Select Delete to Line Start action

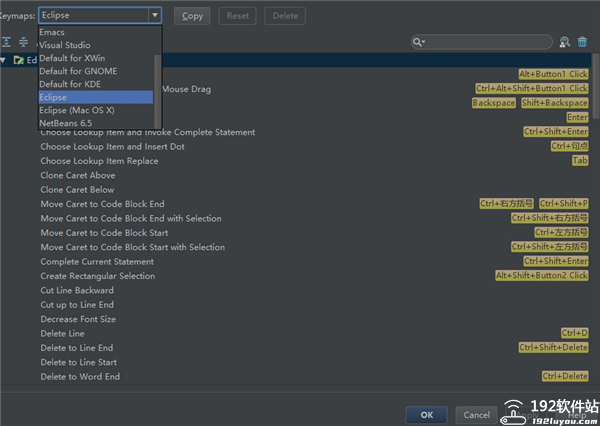78,362
